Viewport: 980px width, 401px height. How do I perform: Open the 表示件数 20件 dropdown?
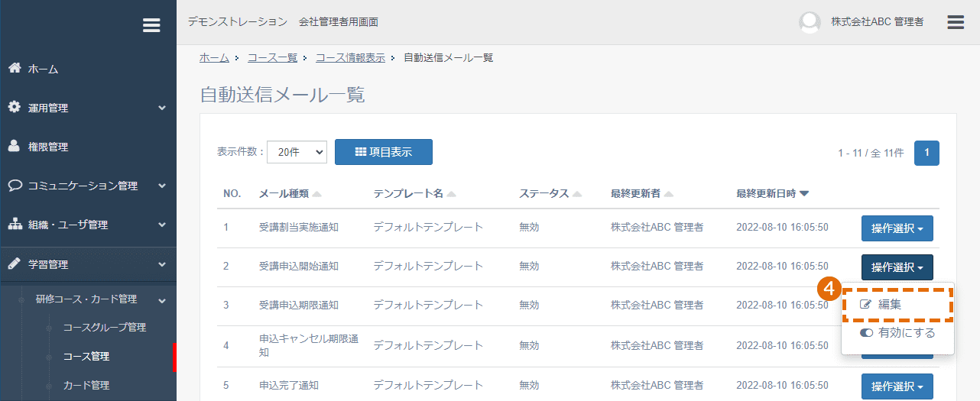(297, 152)
